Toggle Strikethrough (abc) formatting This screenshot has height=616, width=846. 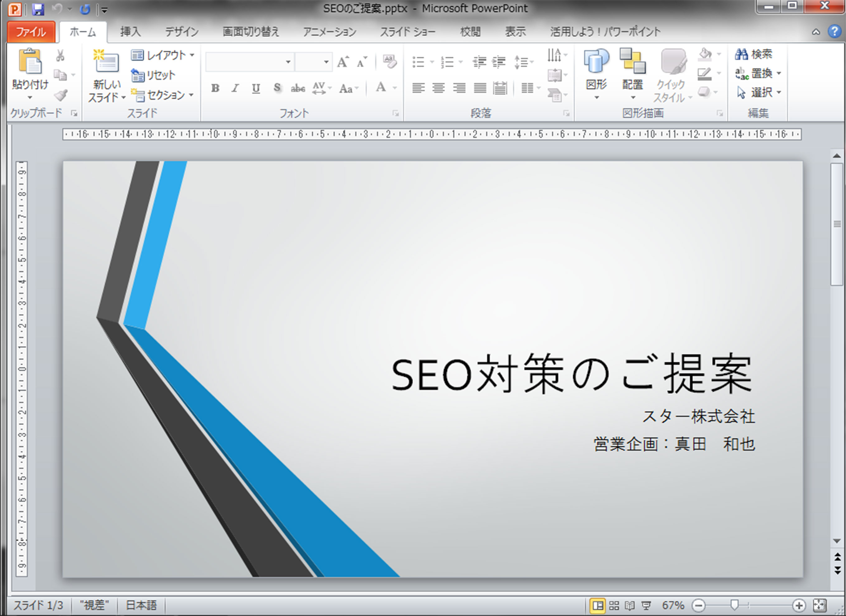(x=298, y=88)
